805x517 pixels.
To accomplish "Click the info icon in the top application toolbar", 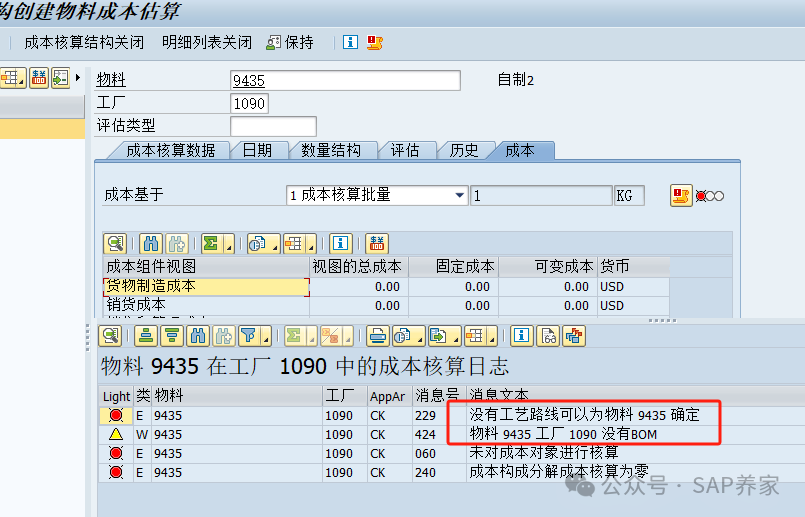I will coord(350,42).
